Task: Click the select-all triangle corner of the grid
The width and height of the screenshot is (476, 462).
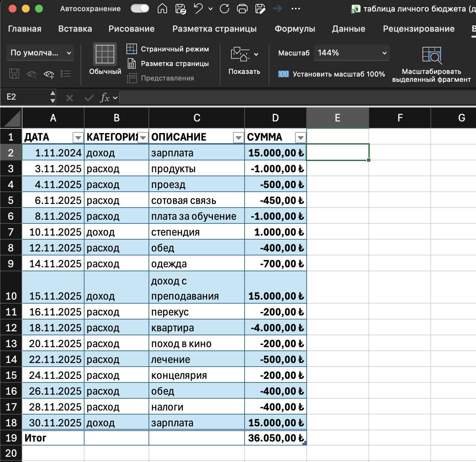Action: coord(11,118)
